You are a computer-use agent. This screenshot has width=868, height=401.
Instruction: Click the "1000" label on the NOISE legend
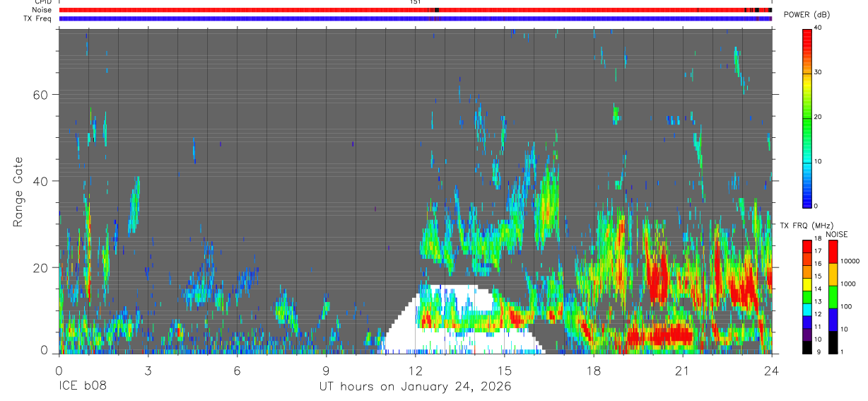coord(849,284)
